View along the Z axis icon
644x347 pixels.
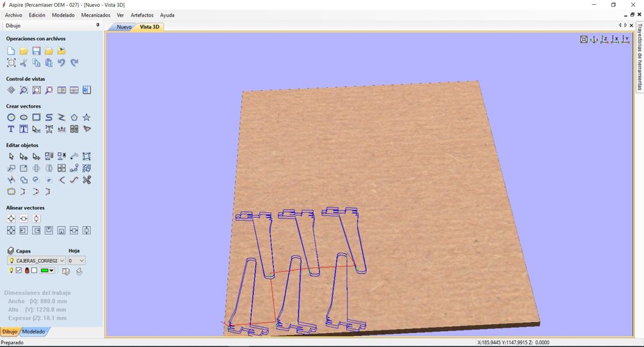(x=604, y=40)
